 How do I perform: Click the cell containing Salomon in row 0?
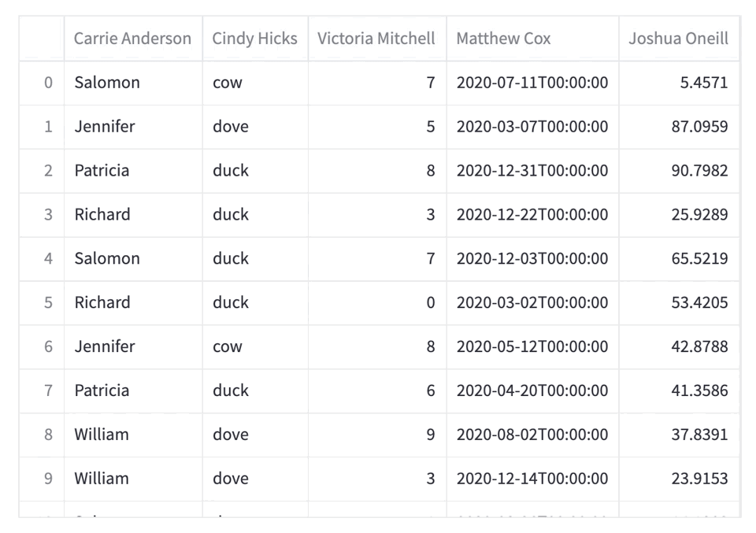click(133, 83)
